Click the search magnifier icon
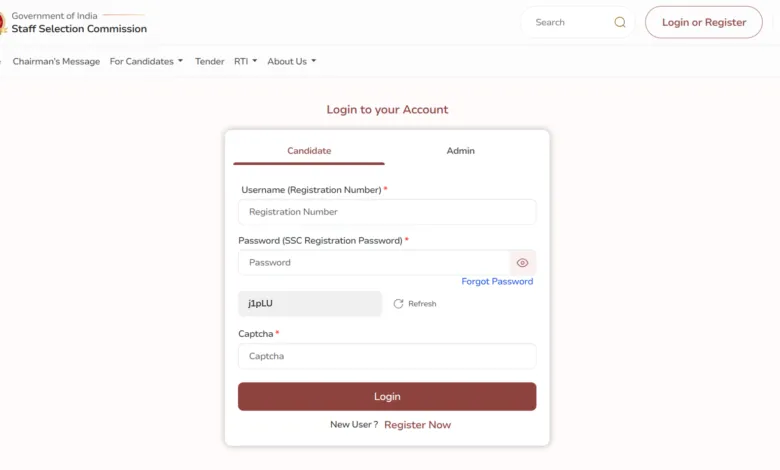Screen dimensions: 780x470 click(x=620, y=22)
